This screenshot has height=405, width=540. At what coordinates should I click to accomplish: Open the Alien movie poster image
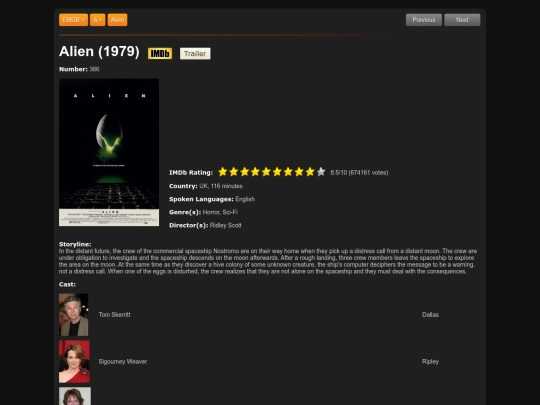click(x=109, y=152)
